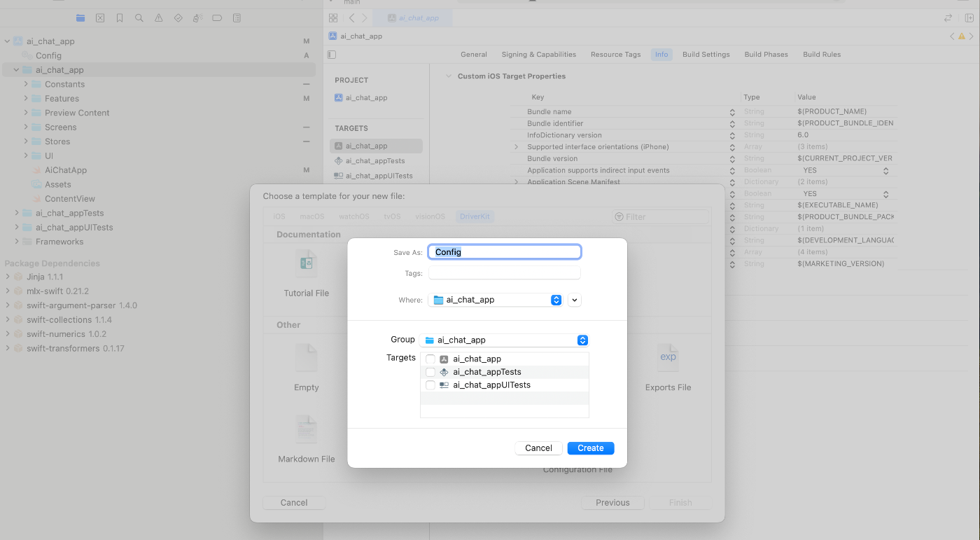Expand ai_chat_appTests folder in navigator
The width and height of the screenshot is (980, 540).
[x=17, y=213]
